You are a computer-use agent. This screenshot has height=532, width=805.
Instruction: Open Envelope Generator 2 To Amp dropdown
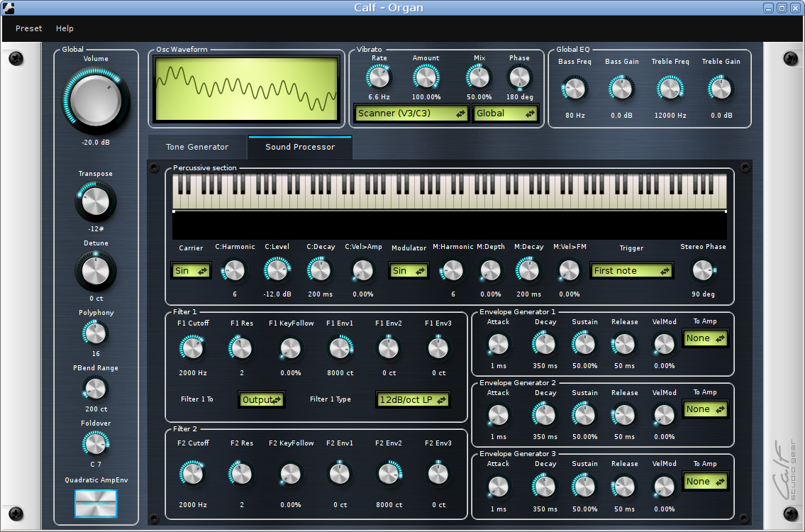[706, 409]
